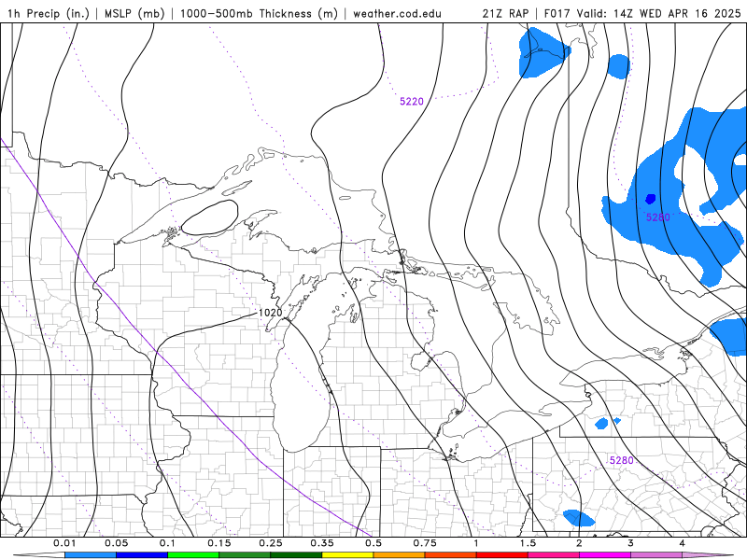The image size is (747, 560).
Task: Click the '0.1' legend value
Action: click(168, 543)
